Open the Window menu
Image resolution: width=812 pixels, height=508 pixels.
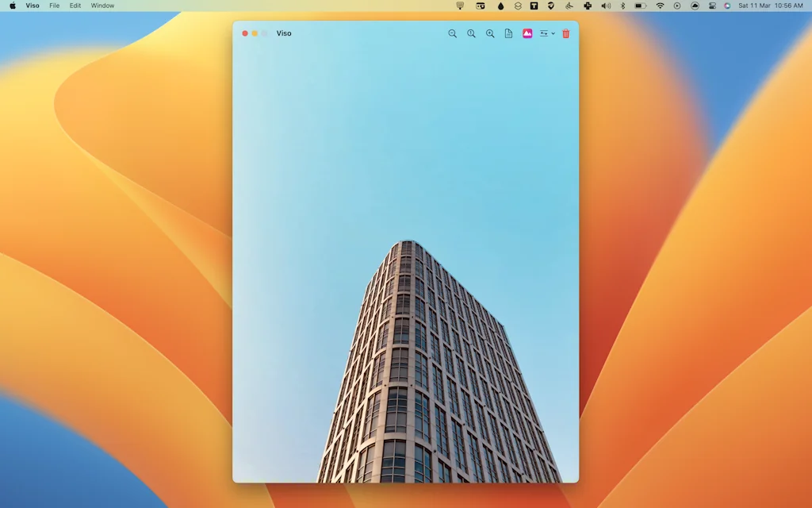pyautogui.click(x=102, y=6)
